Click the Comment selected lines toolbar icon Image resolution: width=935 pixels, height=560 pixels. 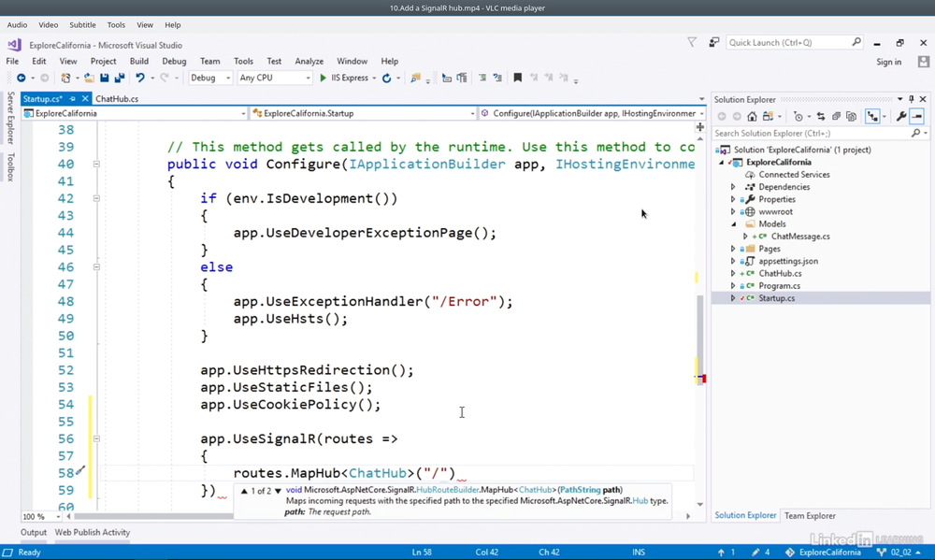(x=482, y=79)
